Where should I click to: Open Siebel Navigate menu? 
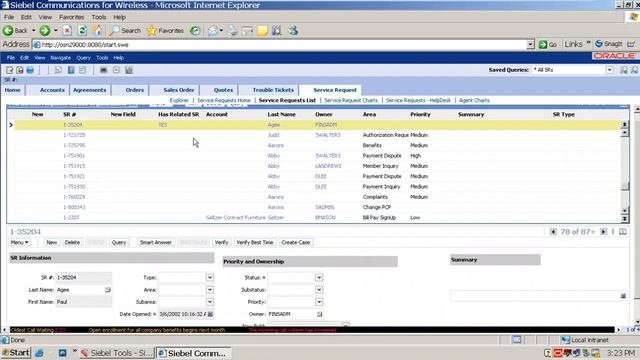point(60,58)
